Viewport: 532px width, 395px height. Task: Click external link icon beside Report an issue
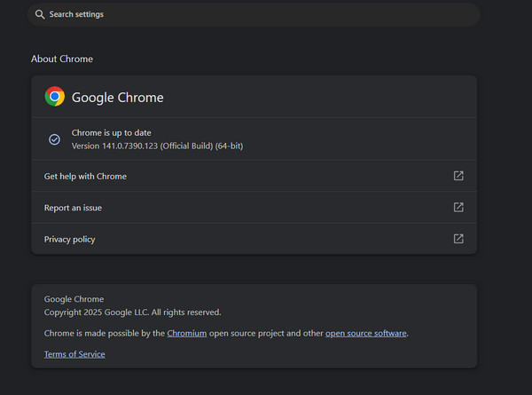(x=458, y=207)
